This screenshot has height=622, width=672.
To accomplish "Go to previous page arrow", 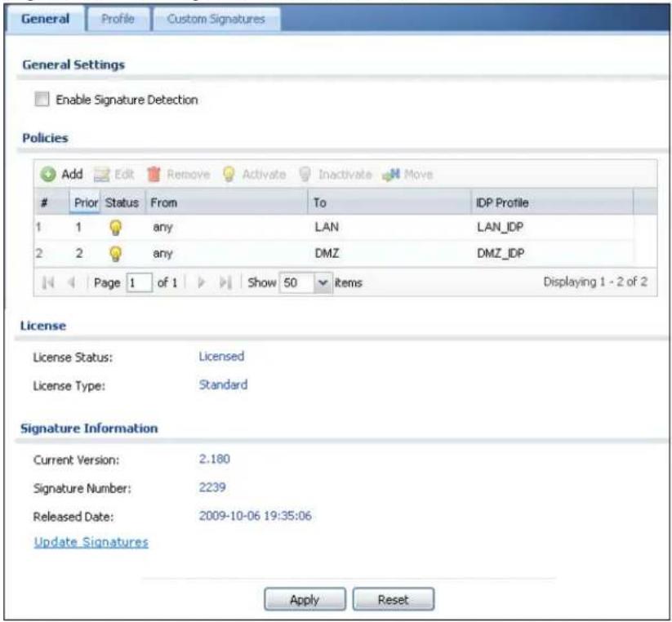I will point(72,282).
